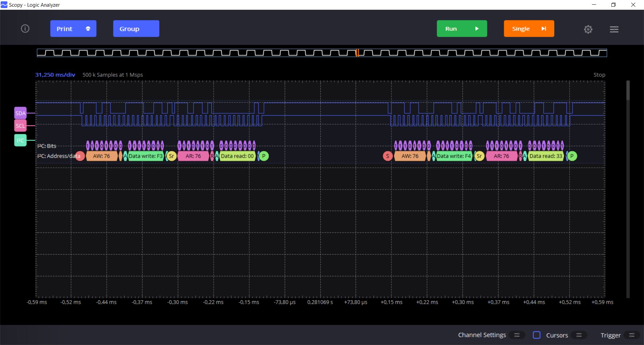Open the Trigger settings panel
Image resolution: width=644 pixels, height=345 pixels.
pos(632,335)
